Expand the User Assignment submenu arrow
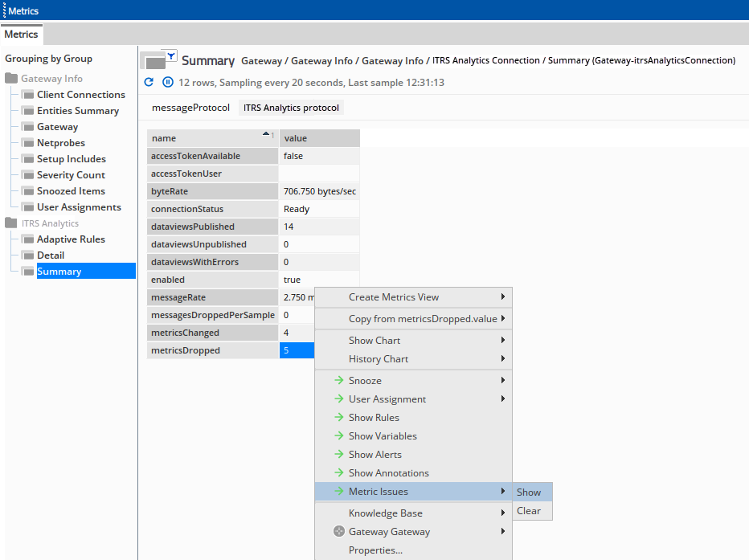The width and height of the screenshot is (749, 560). coord(503,399)
